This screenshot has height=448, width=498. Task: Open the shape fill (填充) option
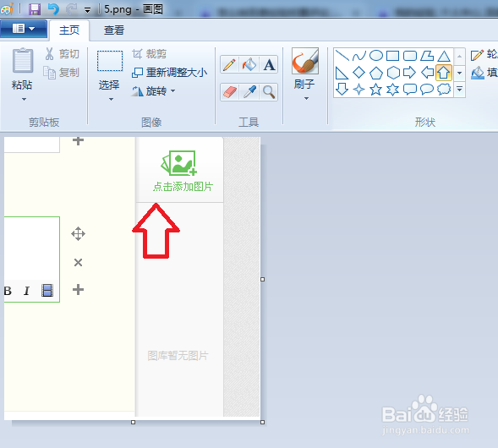click(484, 73)
